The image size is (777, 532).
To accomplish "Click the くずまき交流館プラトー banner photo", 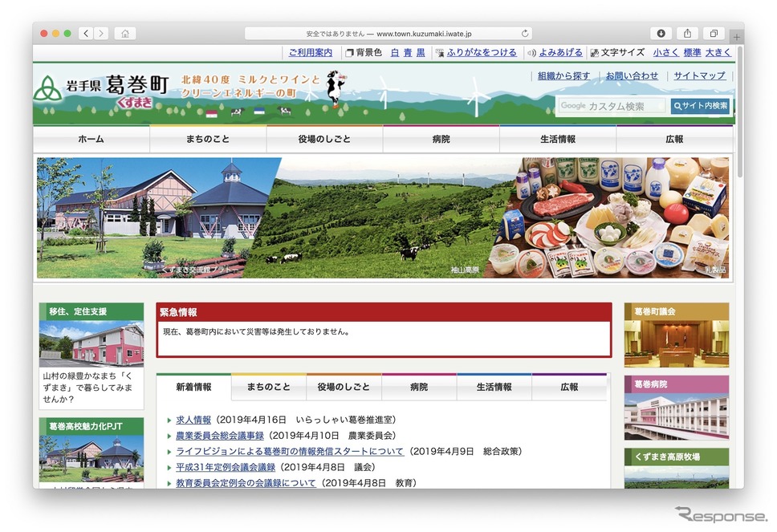I will tap(148, 218).
